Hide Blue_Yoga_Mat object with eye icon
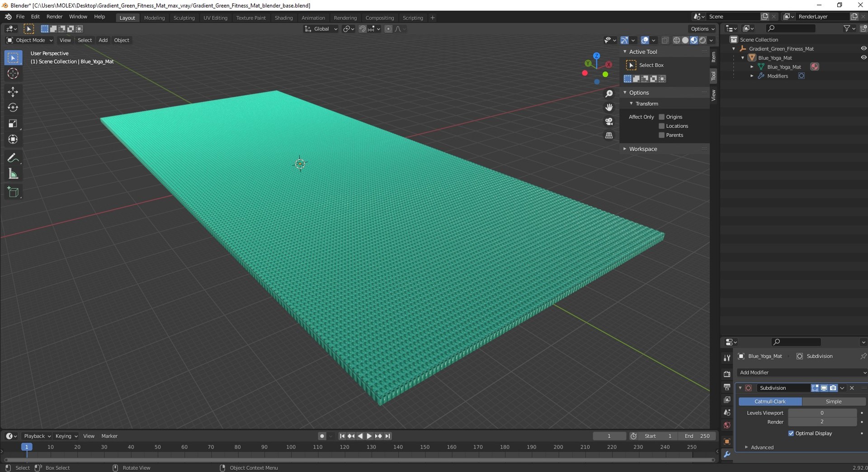Screen dimensions: 868x472 [x=863, y=58]
